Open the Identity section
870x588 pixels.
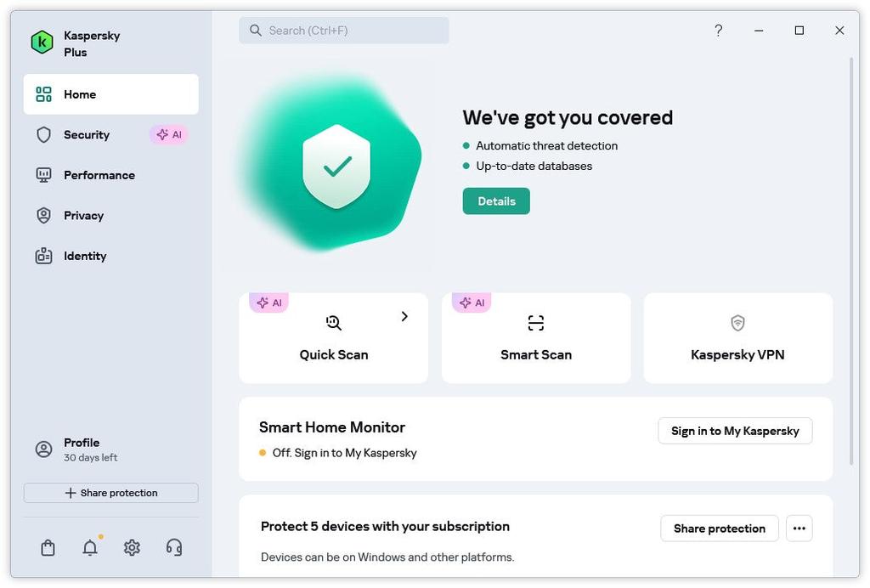pyautogui.click(x=111, y=257)
